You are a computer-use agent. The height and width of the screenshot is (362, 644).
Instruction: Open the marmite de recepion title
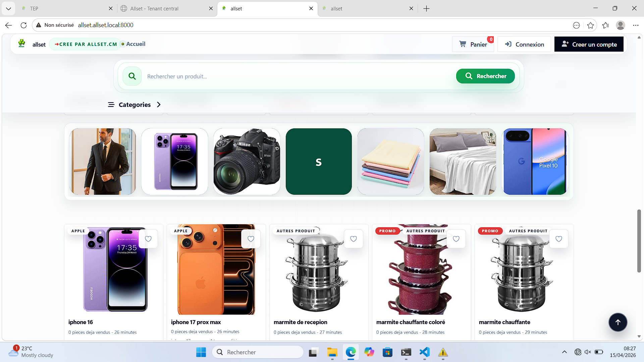pos(301,322)
